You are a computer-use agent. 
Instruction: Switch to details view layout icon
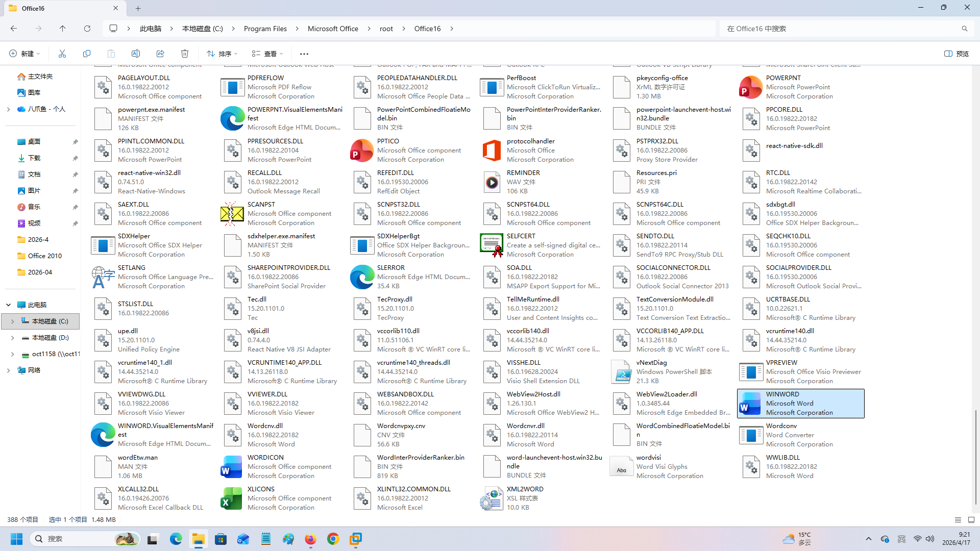(958, 520)
